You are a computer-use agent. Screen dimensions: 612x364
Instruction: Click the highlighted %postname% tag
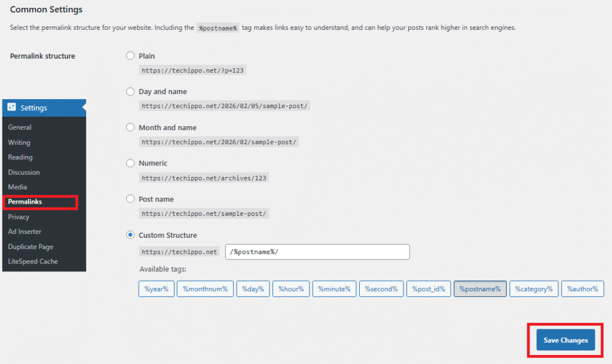click(x=480, y=289)
